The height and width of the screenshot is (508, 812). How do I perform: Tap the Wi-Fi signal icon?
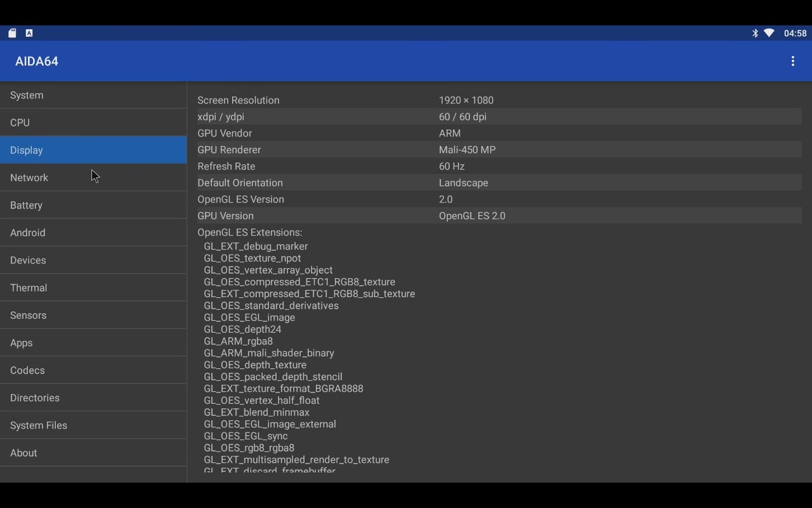click(x=769, y=33)
